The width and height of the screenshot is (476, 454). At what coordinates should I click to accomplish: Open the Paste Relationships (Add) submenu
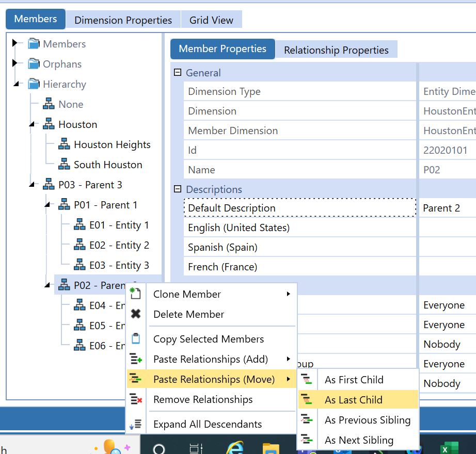click(x=211, y=359)
